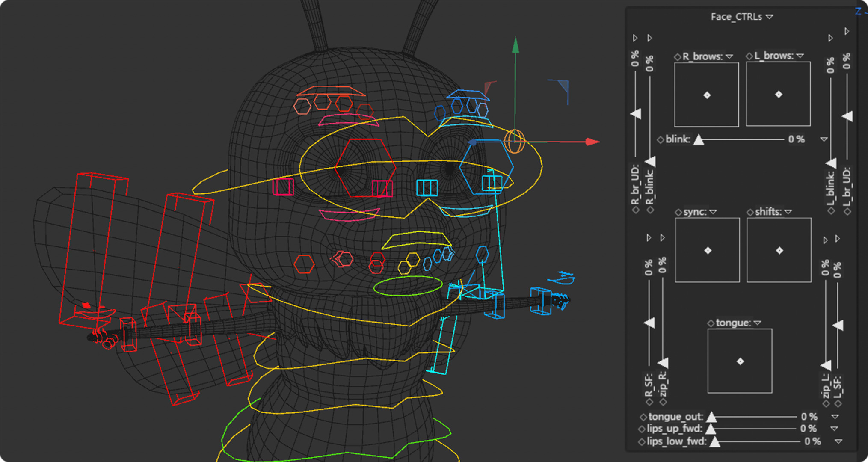868x462 pixels.
Task: Toggle the tongue_out keyframe diamond
Action: 643,417
